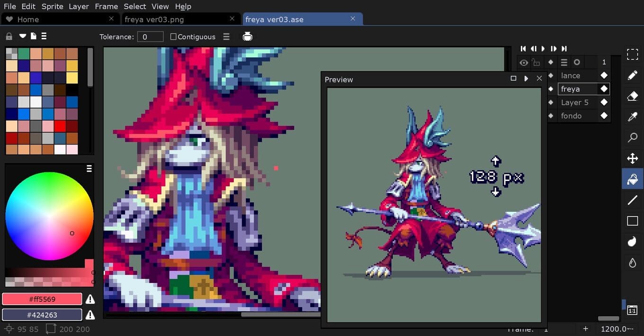Toggle visibility eye in timeline header
This screenshot has height=336, width=644.
click(524, 63)
